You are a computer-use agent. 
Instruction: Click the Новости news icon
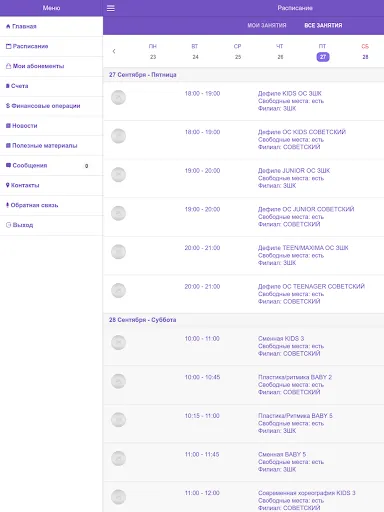[8, 126]
